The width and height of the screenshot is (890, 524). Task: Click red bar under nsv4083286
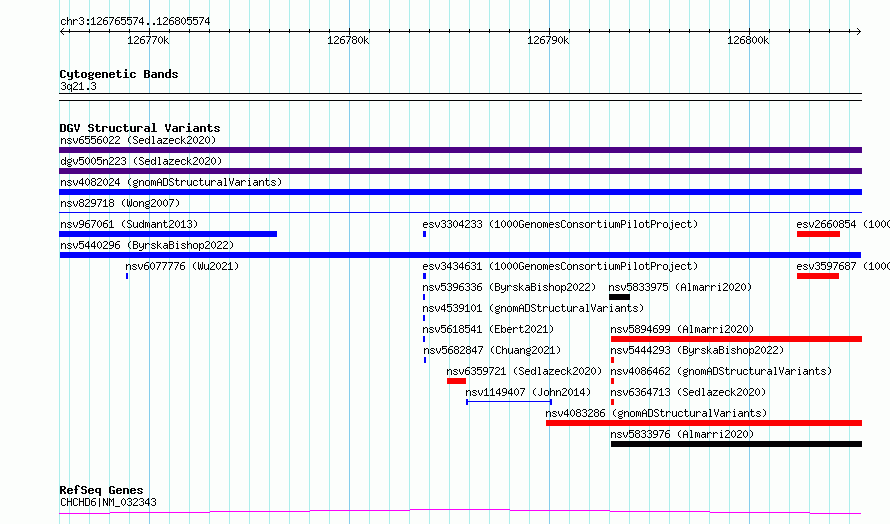pos(704,423)
